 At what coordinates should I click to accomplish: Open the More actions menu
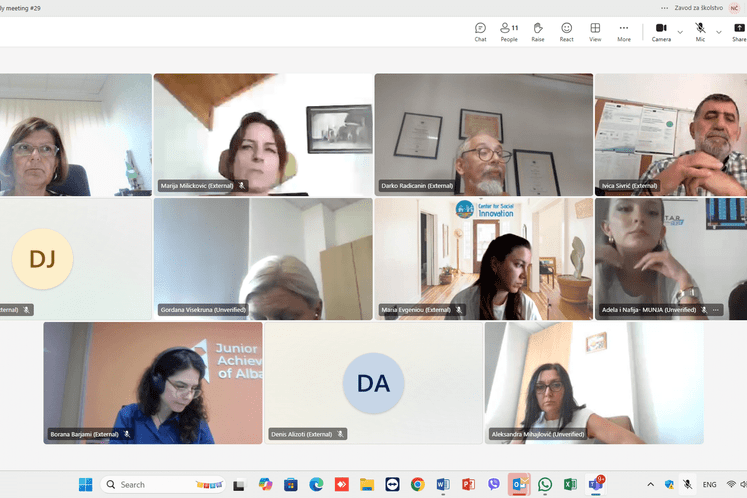[624, 32]
